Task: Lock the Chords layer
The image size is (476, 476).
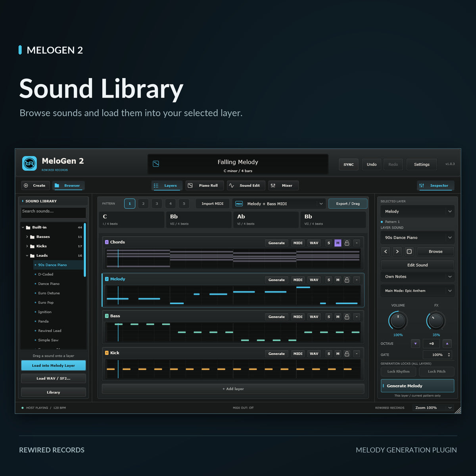Action: [347, 243]
